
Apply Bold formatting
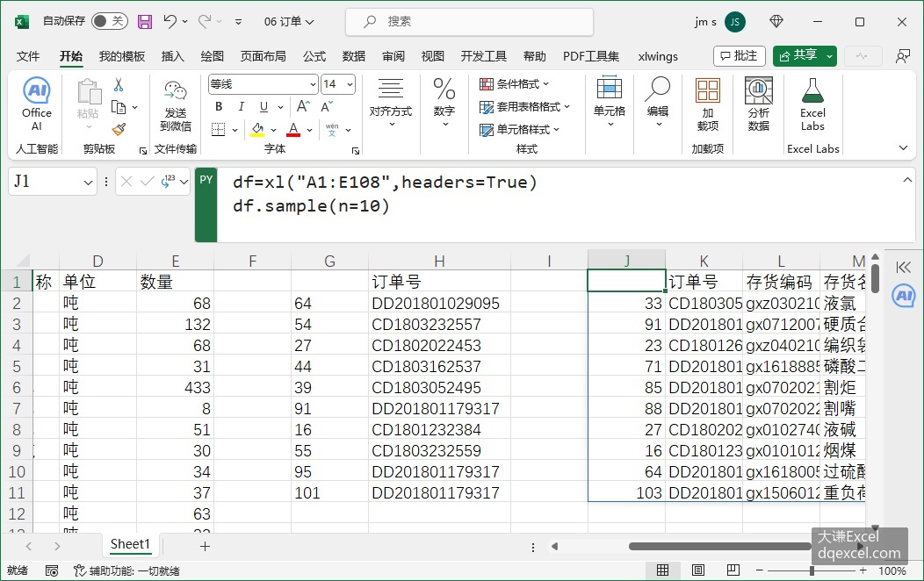pyautogui.click(x=219, y=106)
